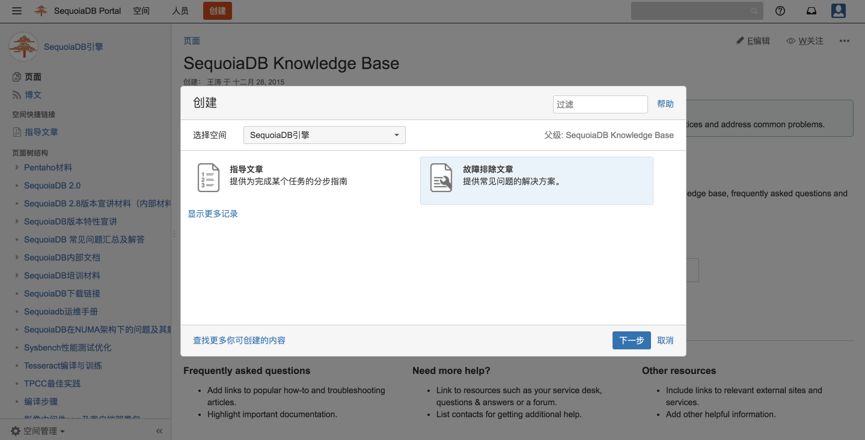Expand the SequoiaDB 2.0 tree item
This screenshot has height=440, width=865.
point(17,185)
